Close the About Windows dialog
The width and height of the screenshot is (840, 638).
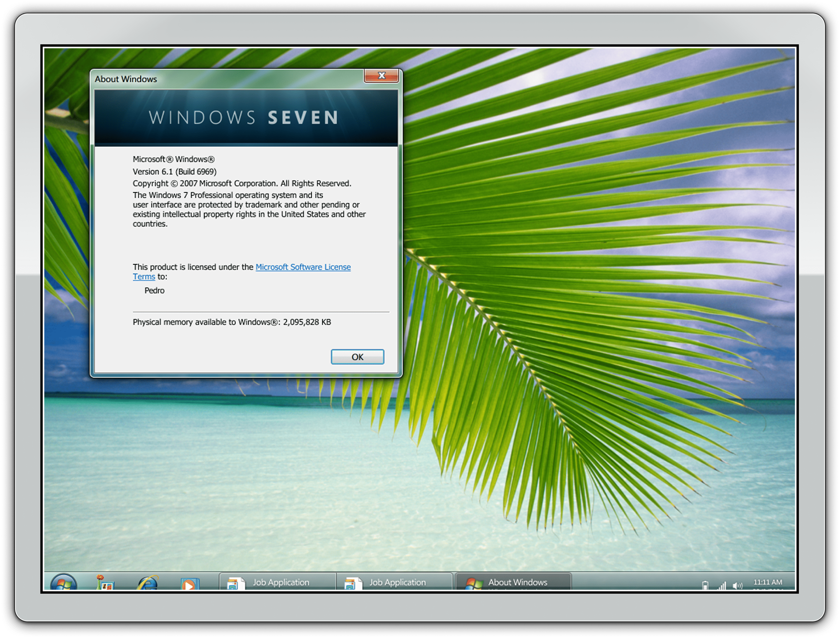pos(381,76)
